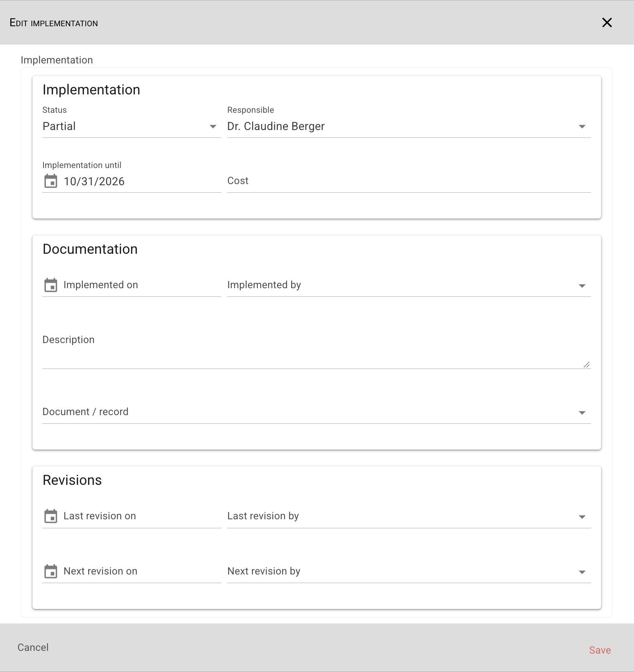The image size is (634, 672).
Task: Open the Responsible dropdown arrow
Action: [x=582, y=126]
